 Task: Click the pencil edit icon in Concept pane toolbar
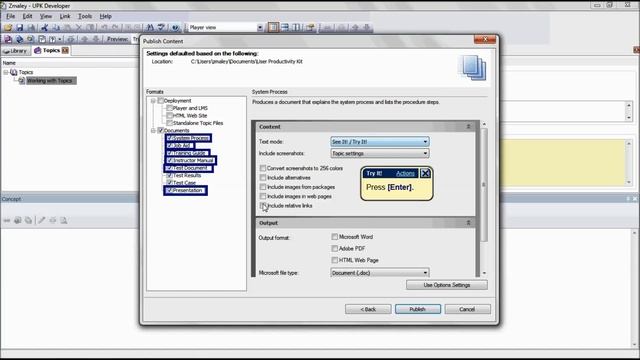tap(41, 220)
